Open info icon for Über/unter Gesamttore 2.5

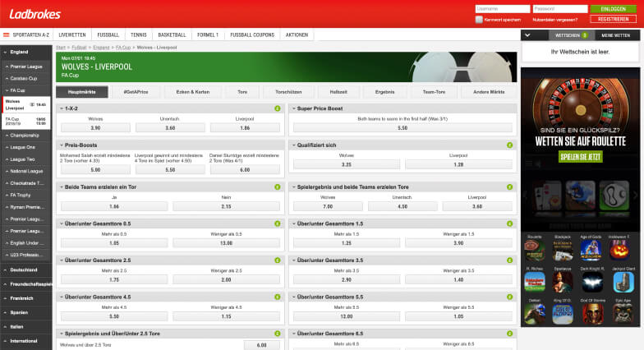278,260
